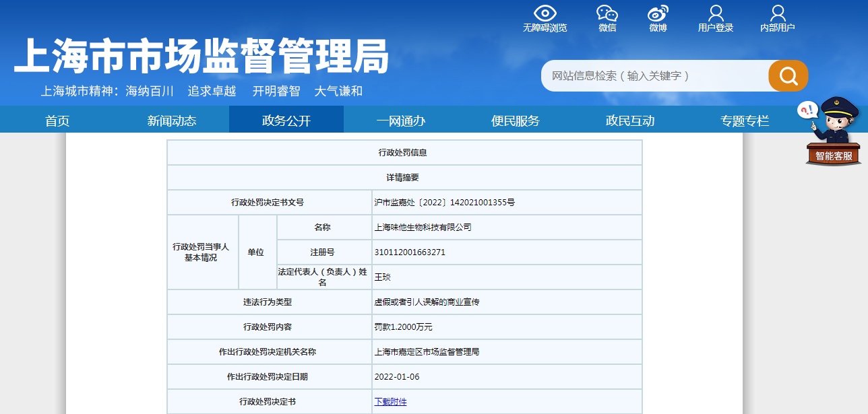The image size is (868, 414).
Task: Click the company name 上海味他生物科技有限公司
Action: pos(423,228)
